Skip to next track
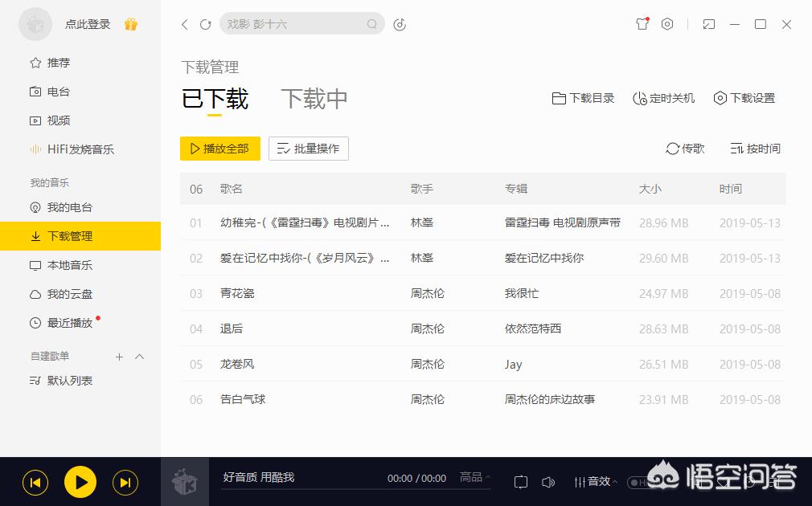The width and height of the screenshot is (812, 506). coord(125,483)
